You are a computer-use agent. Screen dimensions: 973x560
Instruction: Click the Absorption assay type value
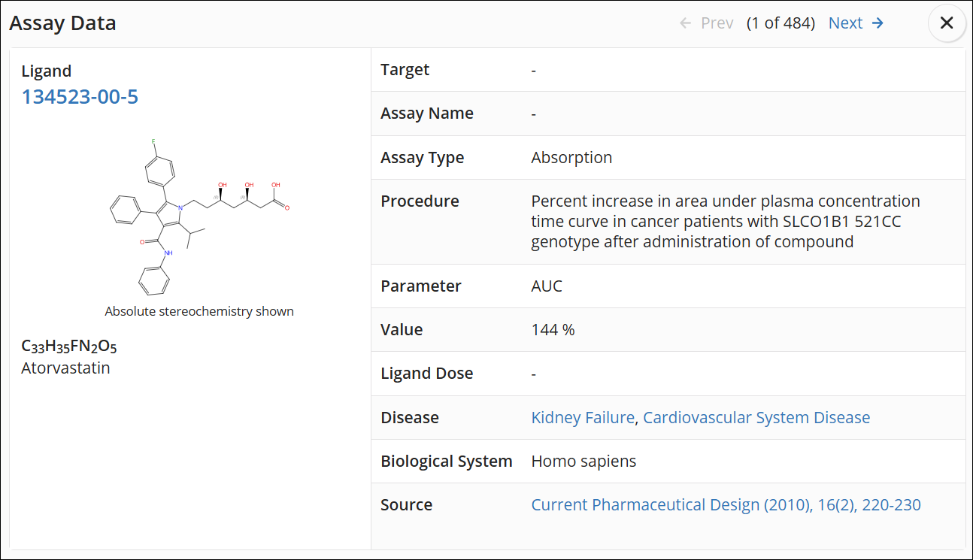pos(571,158)
